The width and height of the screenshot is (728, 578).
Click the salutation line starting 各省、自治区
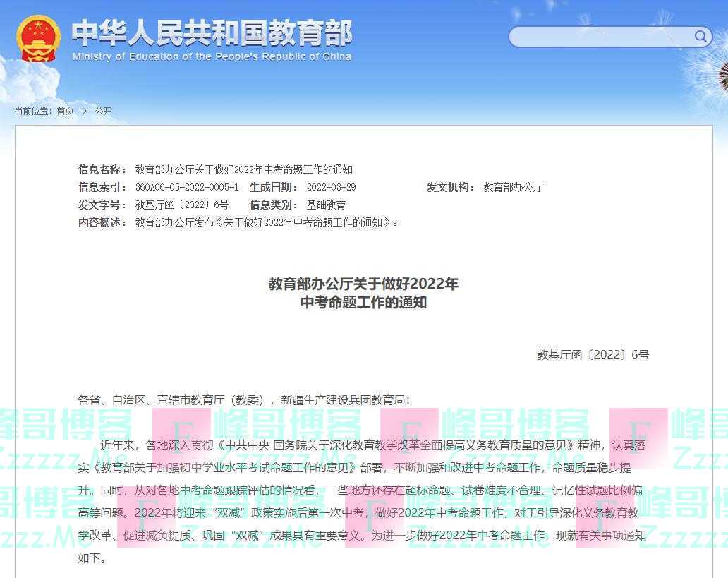[x=243, y=399]
